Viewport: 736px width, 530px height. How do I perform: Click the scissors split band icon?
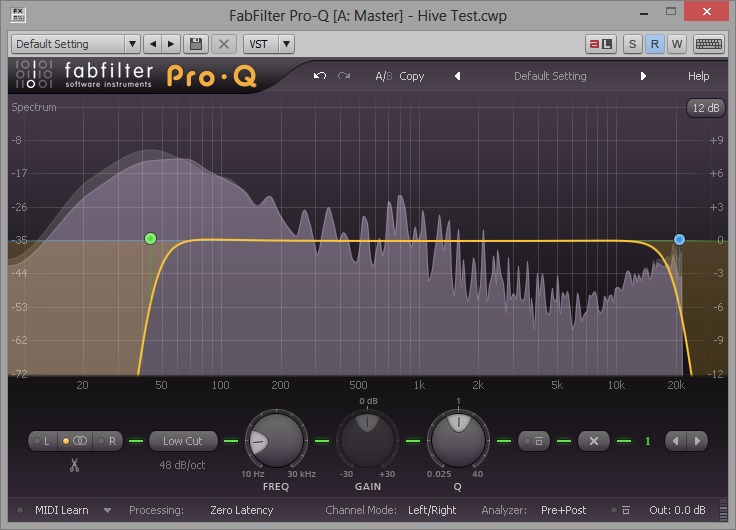coord(74,464)
